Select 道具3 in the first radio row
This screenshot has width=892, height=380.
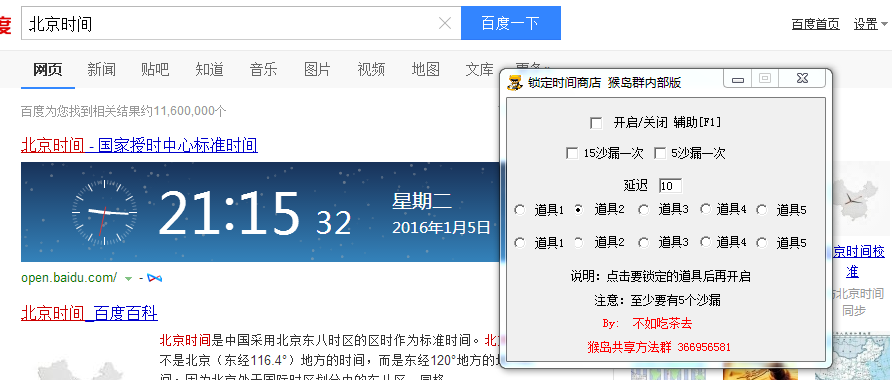point(643,210)
